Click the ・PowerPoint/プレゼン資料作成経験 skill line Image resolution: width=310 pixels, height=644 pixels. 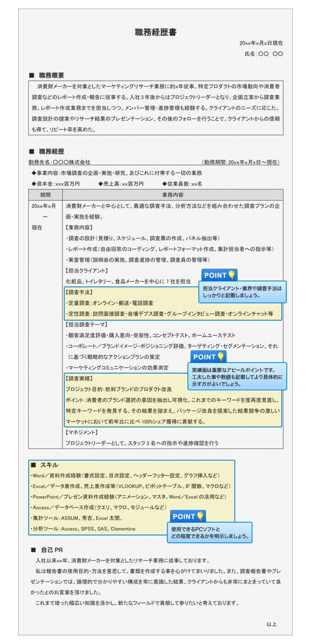[x=129, y=497]
